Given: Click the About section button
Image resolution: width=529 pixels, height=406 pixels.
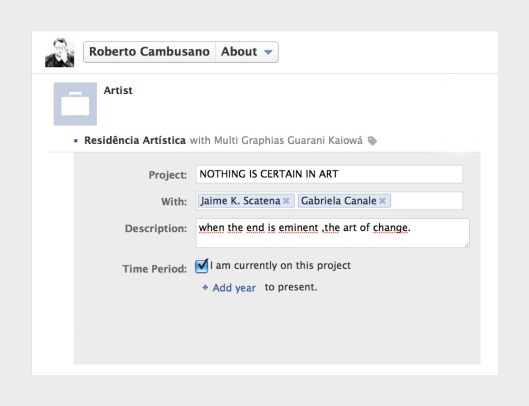Looking at the screenshot, I should [x=247, y=52].
